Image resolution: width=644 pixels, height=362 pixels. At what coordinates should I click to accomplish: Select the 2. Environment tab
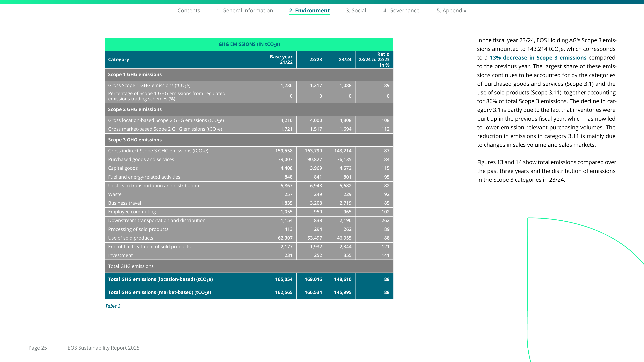click(x=309, y=10)
